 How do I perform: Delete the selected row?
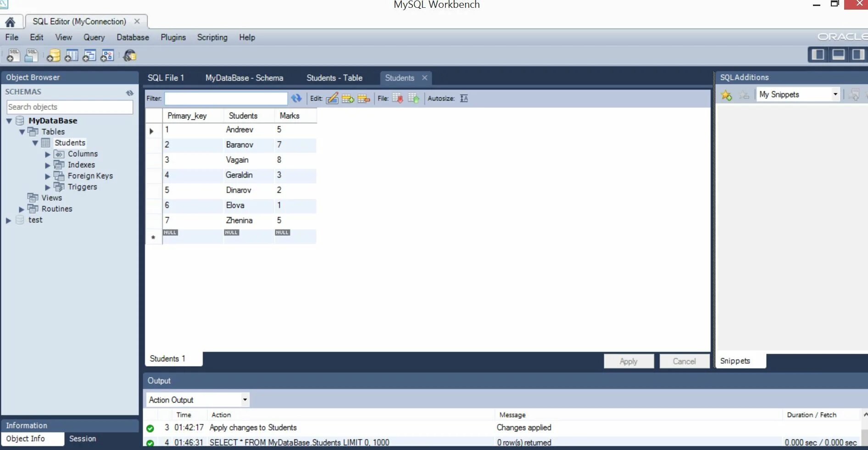coord(364,98)
